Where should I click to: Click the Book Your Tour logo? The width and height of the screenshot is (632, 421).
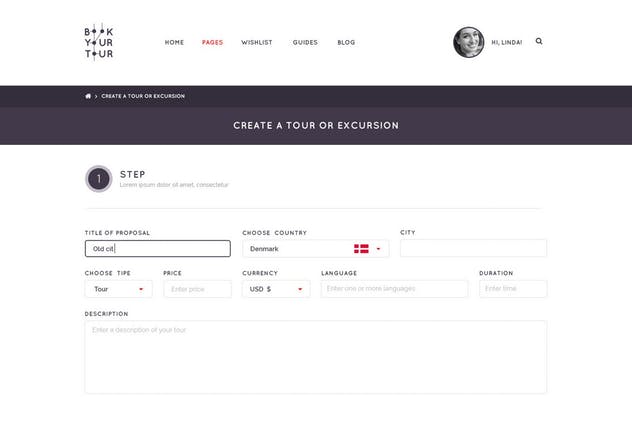[x=98, y=42]
